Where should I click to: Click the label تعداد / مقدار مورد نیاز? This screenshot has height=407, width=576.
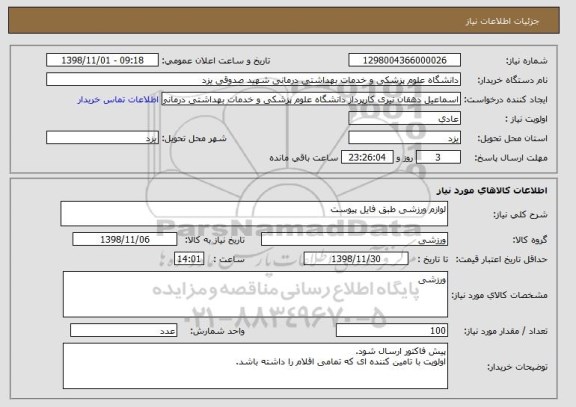(506, 331)
